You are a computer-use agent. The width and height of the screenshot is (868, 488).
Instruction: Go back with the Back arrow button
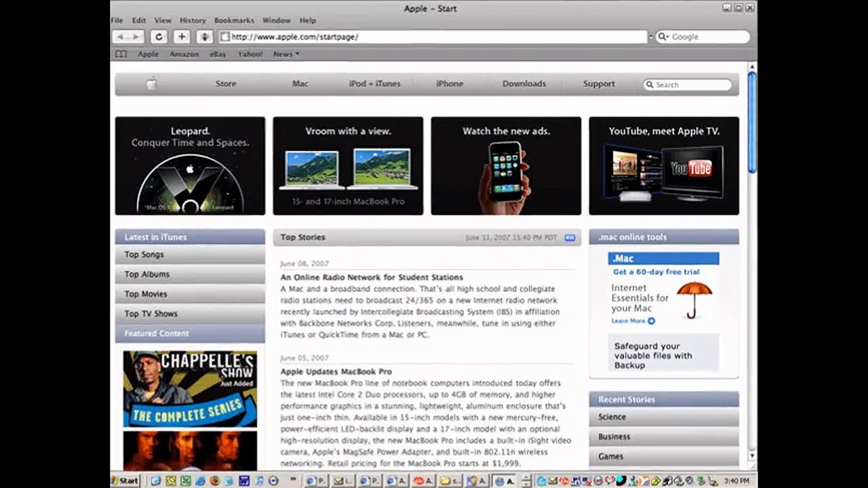[120, 37]
